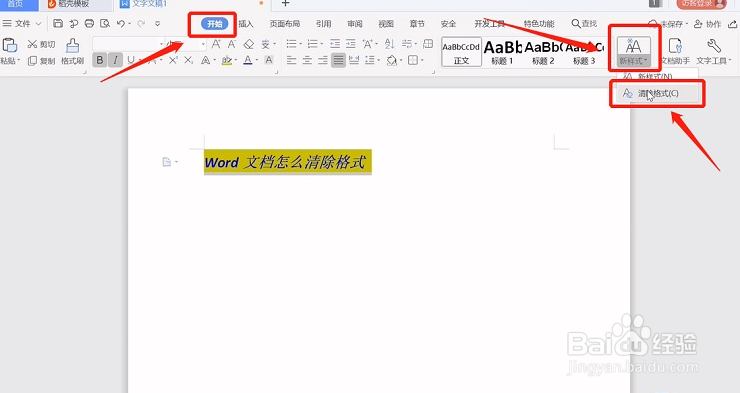Click the font color A button
Image resolution: width=740 pixels, height=393 pixels.
click(248, 60)
